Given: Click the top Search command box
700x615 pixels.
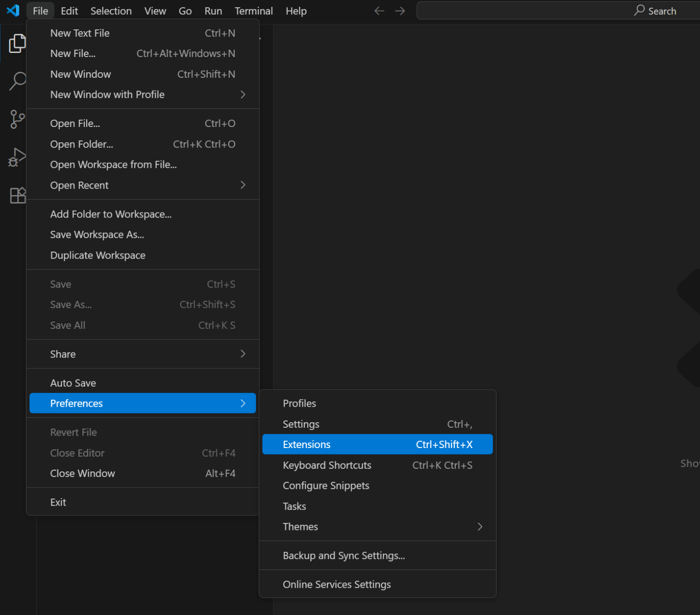Looking at the screenshot, I should coord(558,11).
